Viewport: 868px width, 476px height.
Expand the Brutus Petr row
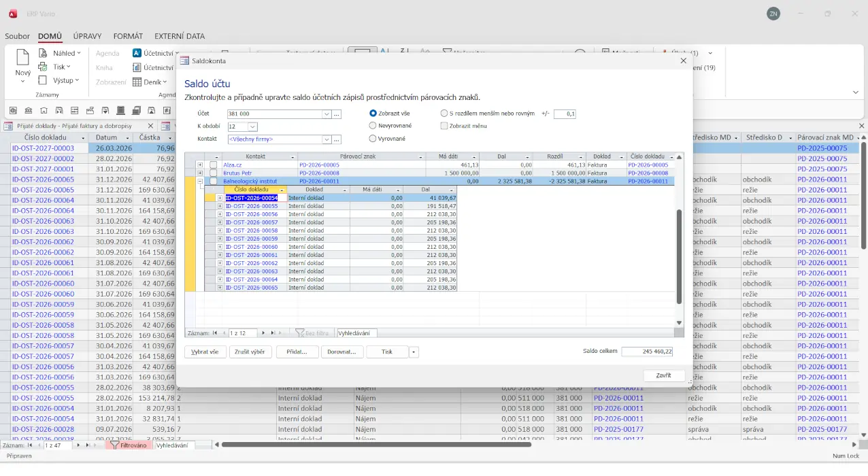200,173
